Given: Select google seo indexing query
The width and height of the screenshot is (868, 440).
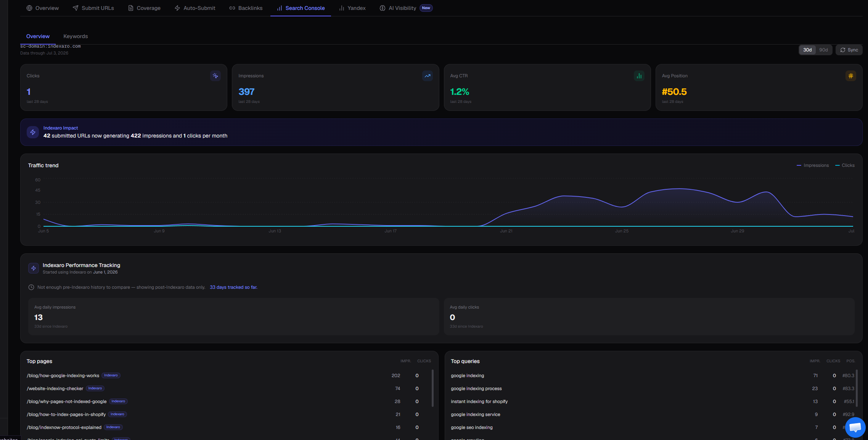Looking at the screenshot, I should click(652, 427).
